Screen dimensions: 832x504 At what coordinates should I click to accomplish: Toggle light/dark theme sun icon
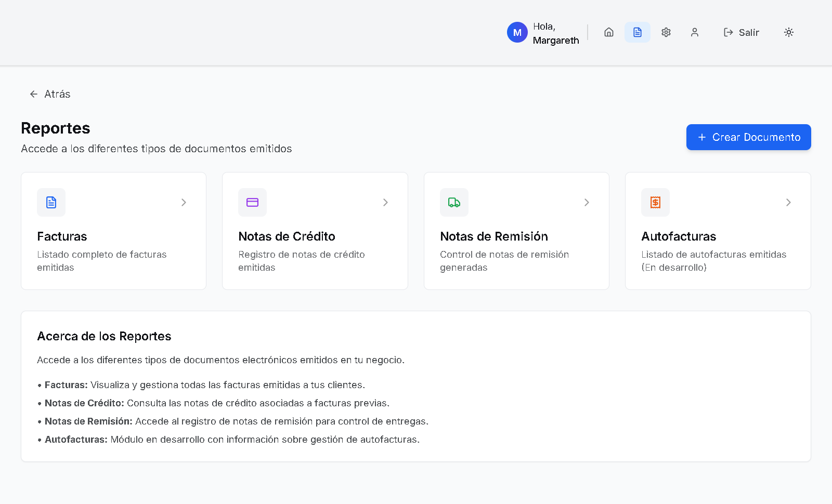(789, 32)
